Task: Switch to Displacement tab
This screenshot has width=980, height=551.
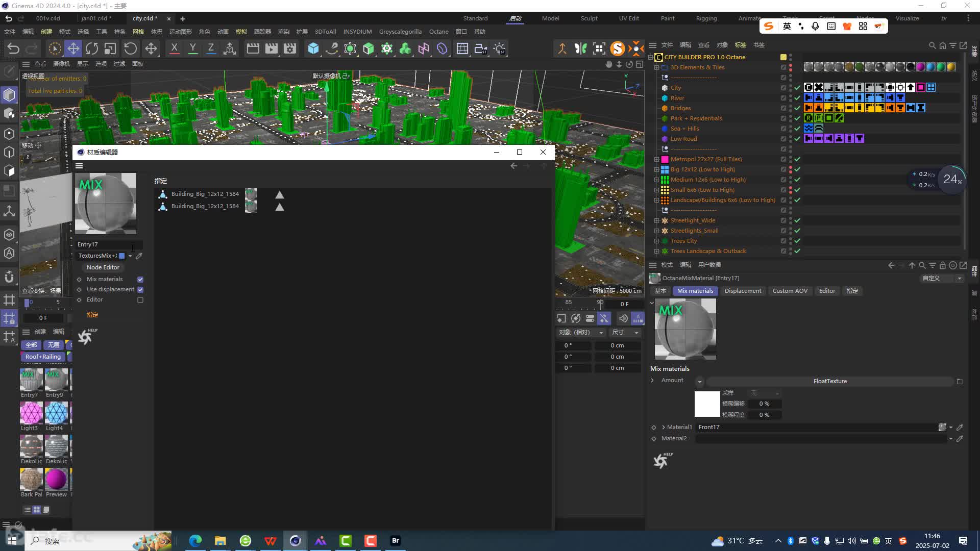Action: (743, 291)
